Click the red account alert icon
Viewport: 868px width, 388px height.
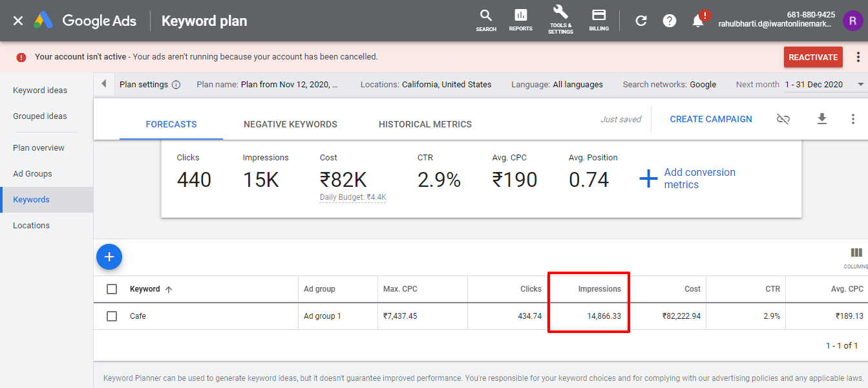21,57
